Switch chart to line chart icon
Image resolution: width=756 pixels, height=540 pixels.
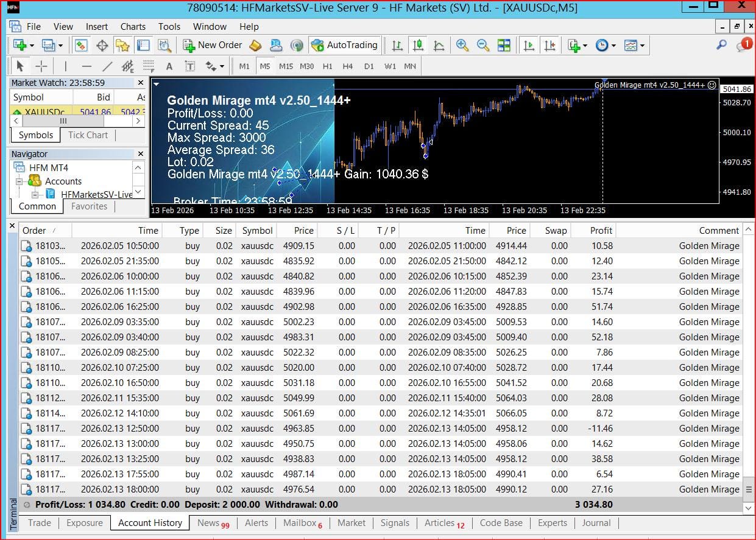pyautogui.click(x=439, y=45)
